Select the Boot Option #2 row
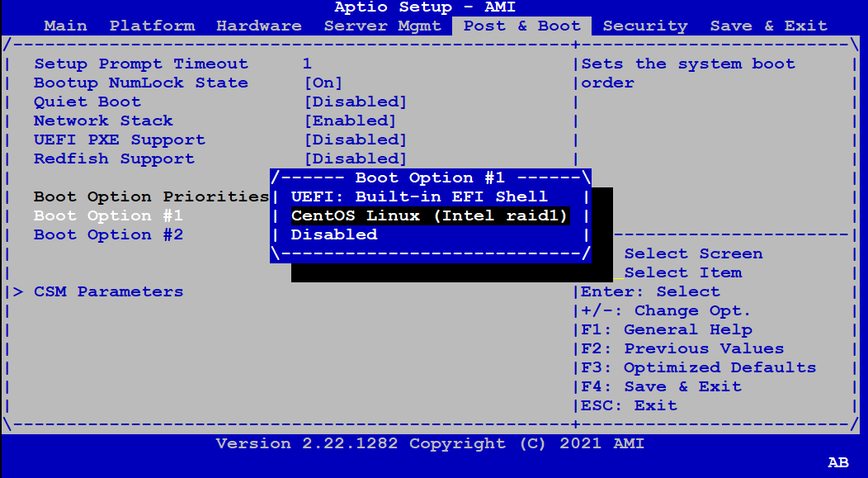 tap(109, 234)
